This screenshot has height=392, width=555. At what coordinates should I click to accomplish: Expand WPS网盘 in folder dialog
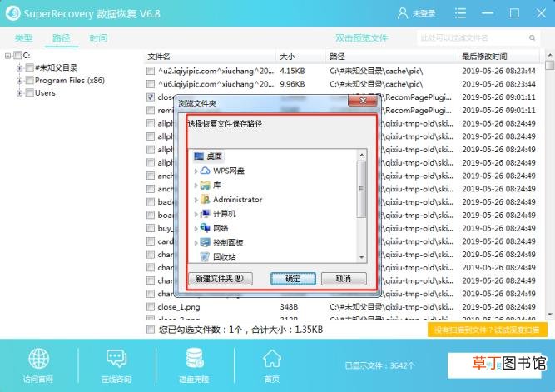pos(196,171)
